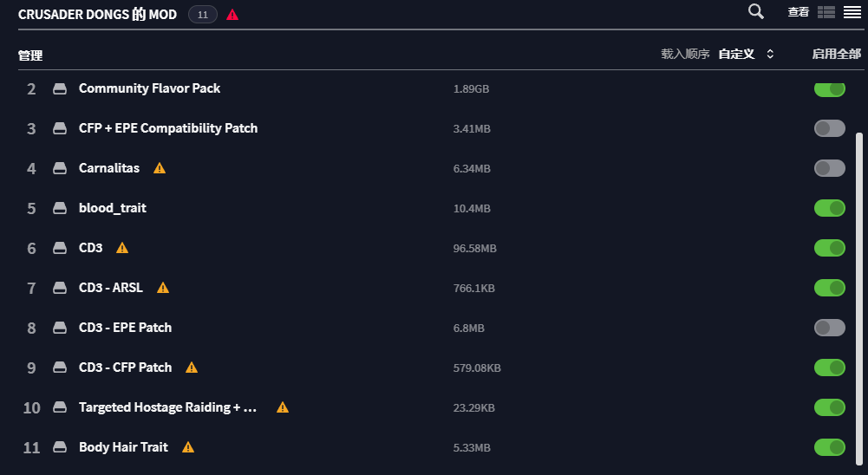Image resolution: width=868 pixels, height=475 pixels.
Task: Open the mod search magnifier icon
Action: point(755,11)
